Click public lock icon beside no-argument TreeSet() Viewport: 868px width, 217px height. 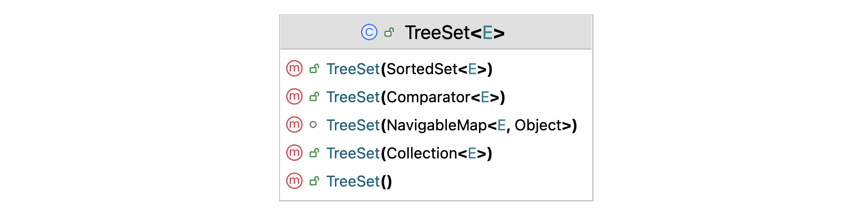(x=314, y=181)
